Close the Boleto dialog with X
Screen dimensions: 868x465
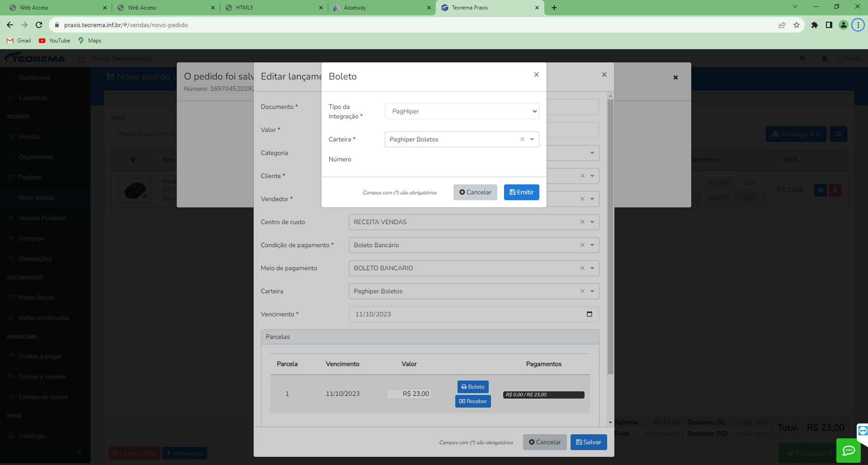(x=536, y=75)
